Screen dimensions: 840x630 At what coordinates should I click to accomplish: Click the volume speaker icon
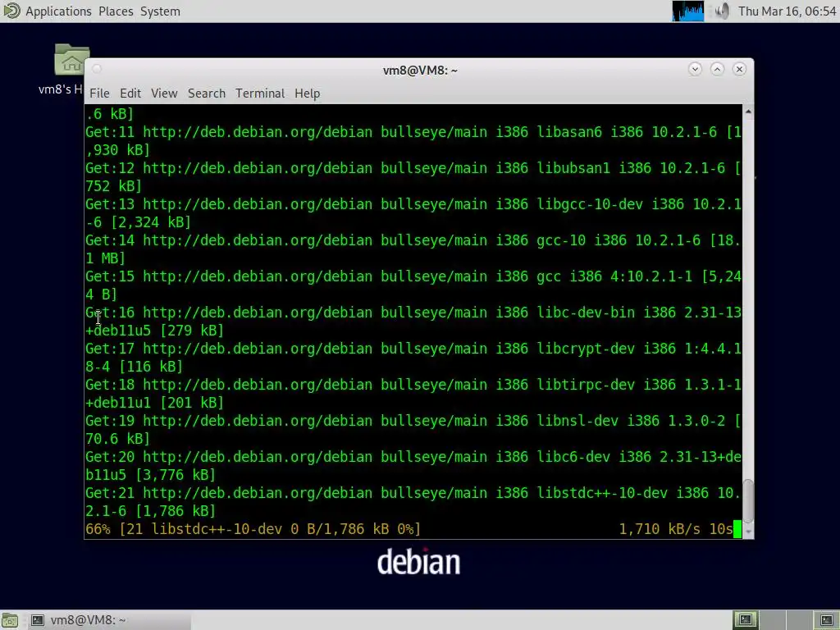[722, 11]
